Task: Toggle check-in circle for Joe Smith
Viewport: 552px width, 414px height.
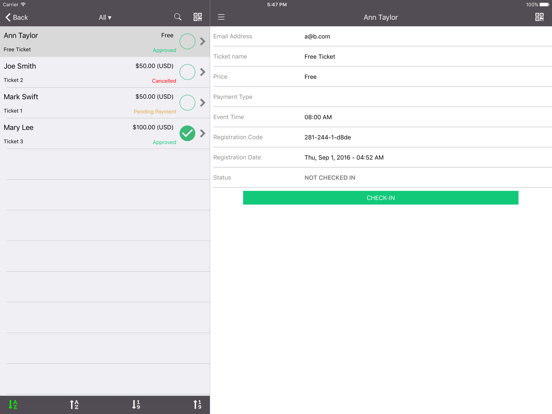Action: (x=187, y=72)
